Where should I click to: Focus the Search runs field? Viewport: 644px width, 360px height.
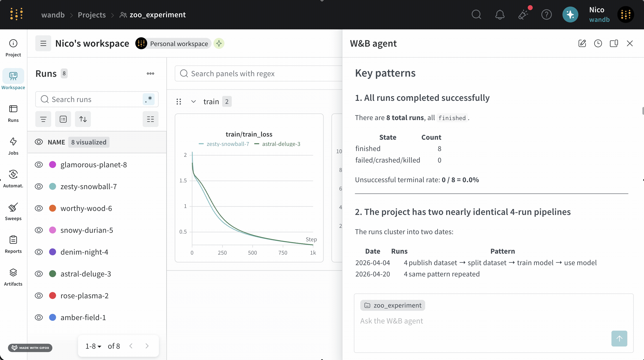click(x=97, y=99)
